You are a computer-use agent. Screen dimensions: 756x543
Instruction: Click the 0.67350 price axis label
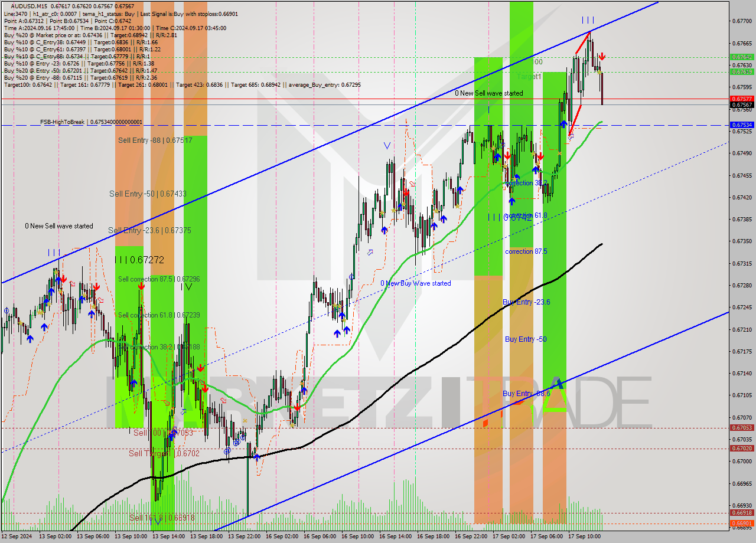coord(742,241)
